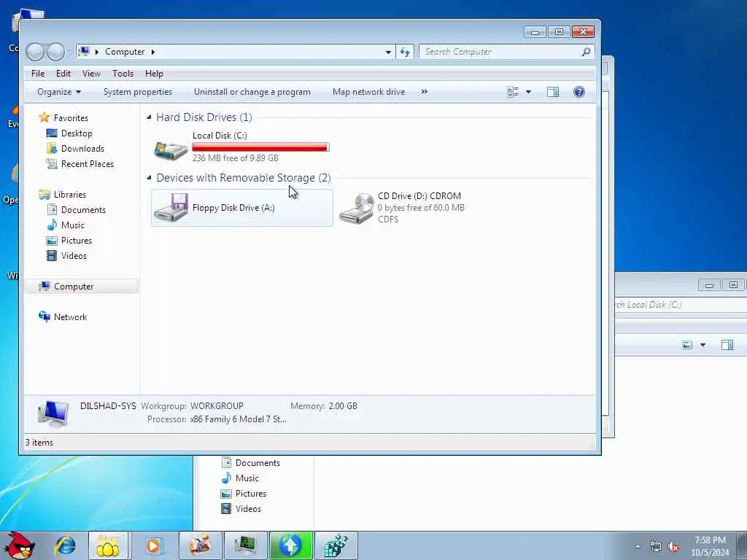
Task: Click the paint application taskbar icon
Action: pos(200,545)
